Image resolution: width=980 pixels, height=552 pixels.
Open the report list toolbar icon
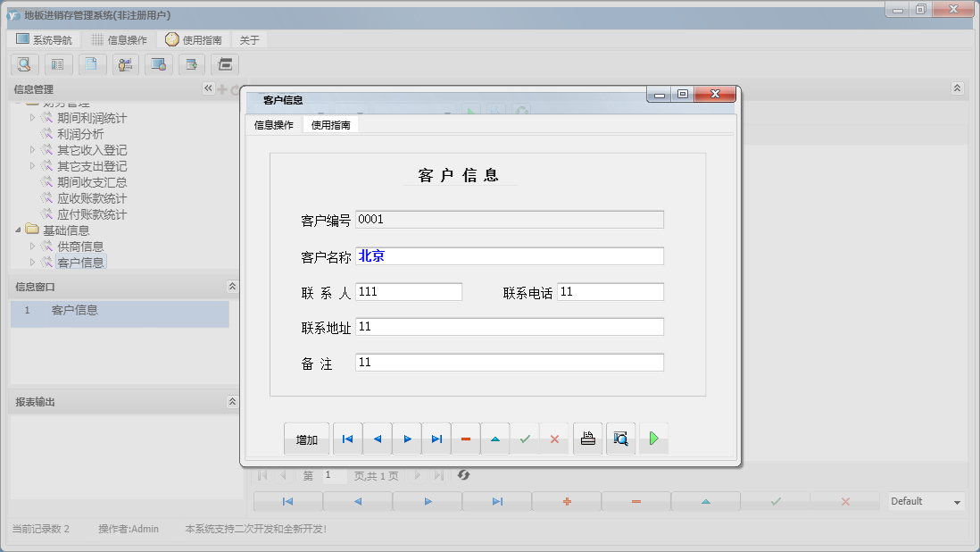(x=58, y=64)
